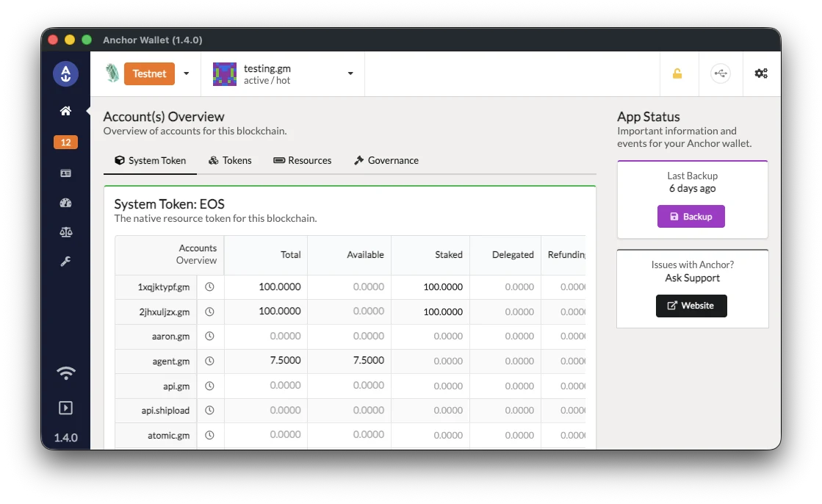Click agent.gm Total value 7.5000
Viewport: 822px width, 504px height.
[x=285, y=360]
